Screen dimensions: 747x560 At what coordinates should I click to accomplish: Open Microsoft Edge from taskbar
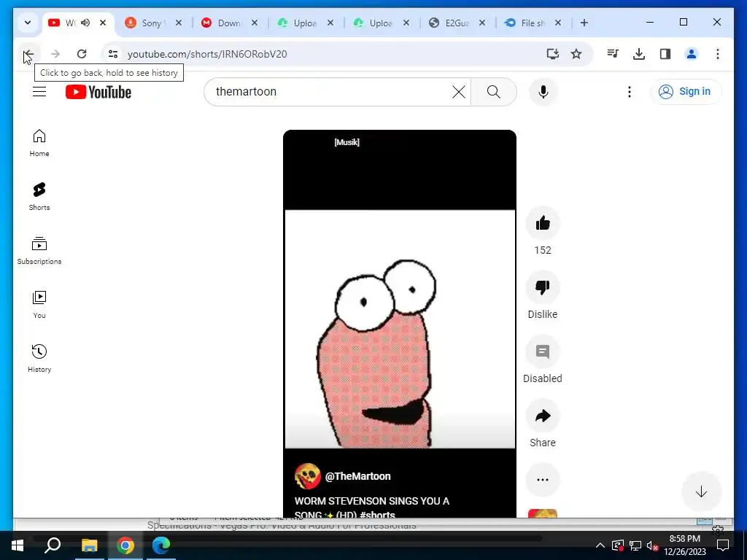161,545
